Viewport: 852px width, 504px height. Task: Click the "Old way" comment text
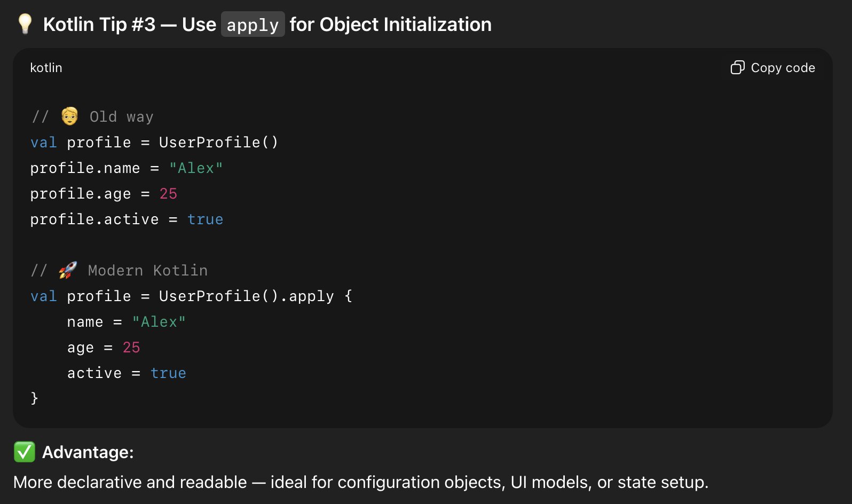[121, 117]
